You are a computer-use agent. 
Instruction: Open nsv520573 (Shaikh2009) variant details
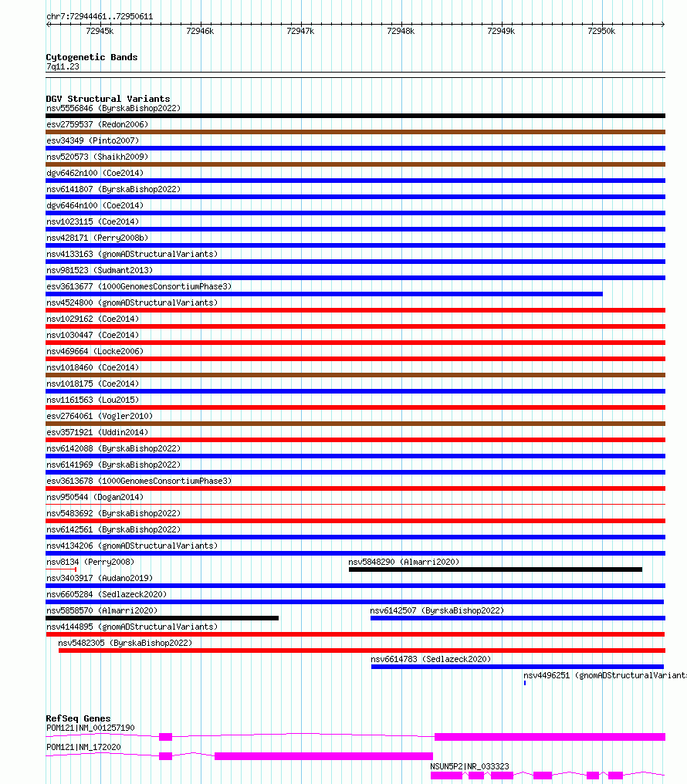97,157
